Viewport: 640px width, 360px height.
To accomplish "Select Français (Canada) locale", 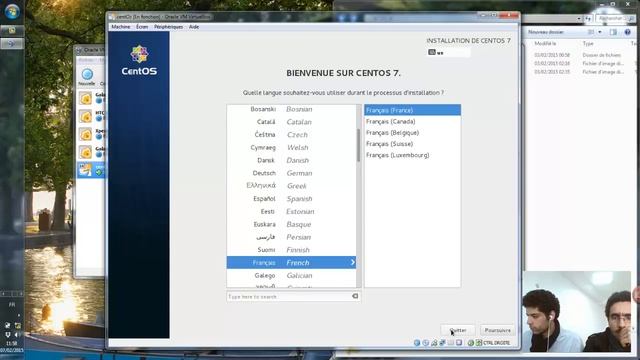I will [x=412, y=122].
